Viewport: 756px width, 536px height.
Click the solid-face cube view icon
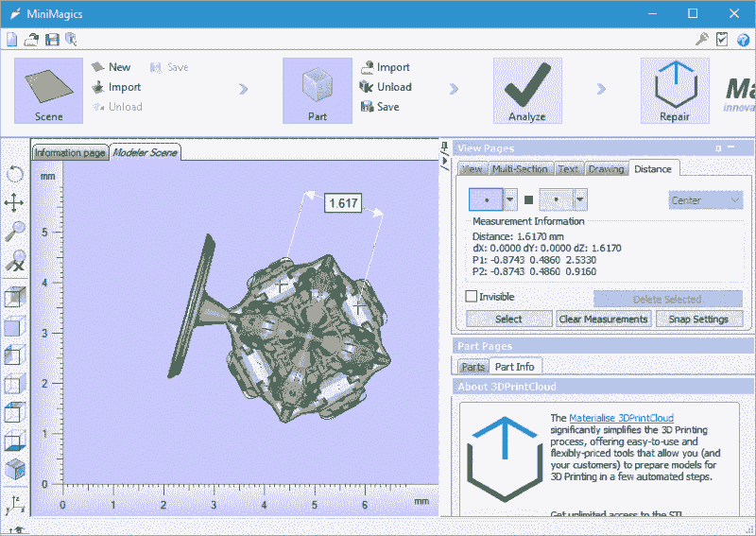(15, 327)
